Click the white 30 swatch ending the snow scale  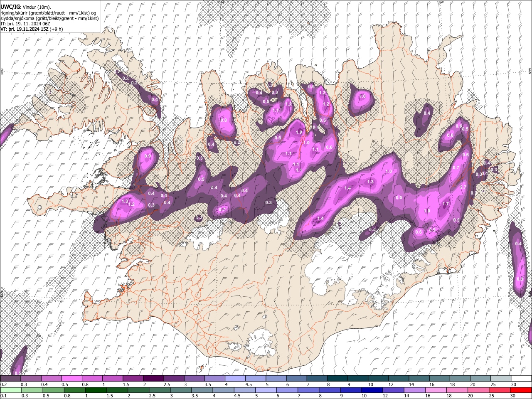coord(521,378)
